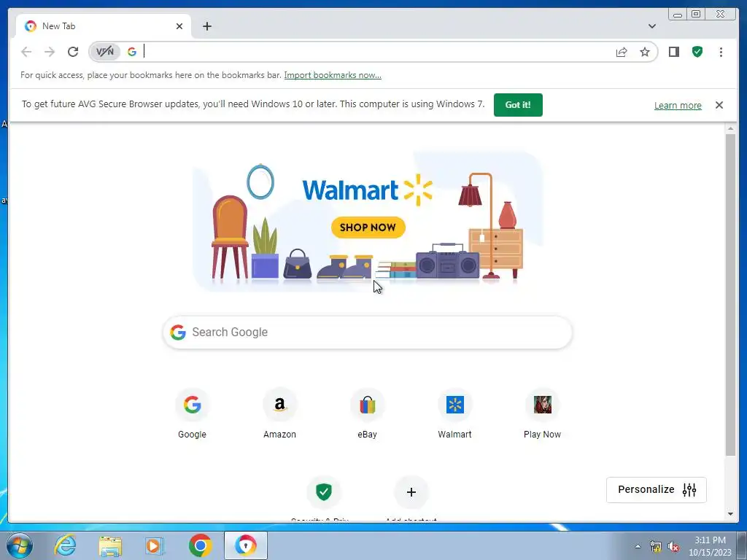Click the muted volume tray icon
The height and width of the screenshot is (560, 747).
(673, 546)
